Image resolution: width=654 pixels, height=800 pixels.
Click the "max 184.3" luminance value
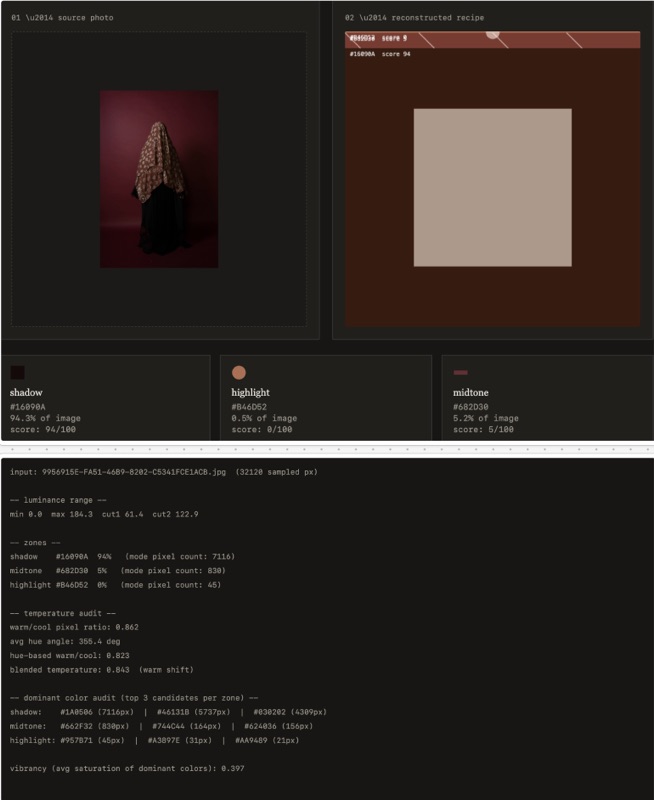click(x=72, y=514)
